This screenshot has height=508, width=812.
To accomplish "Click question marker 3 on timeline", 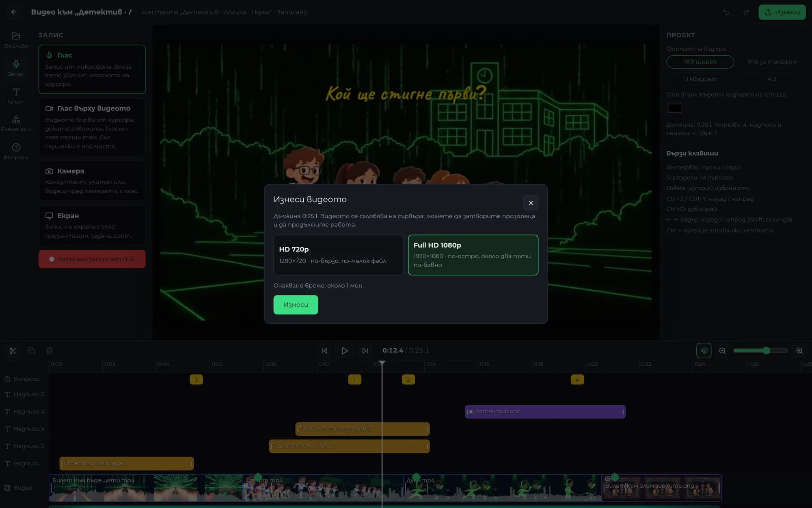I will click(x=196, y=380).
